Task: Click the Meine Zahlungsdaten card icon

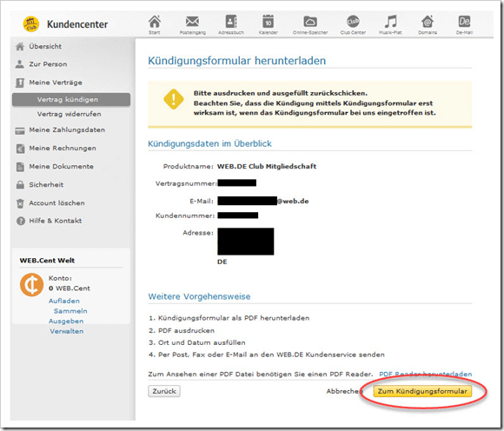Action: (20, 131)
